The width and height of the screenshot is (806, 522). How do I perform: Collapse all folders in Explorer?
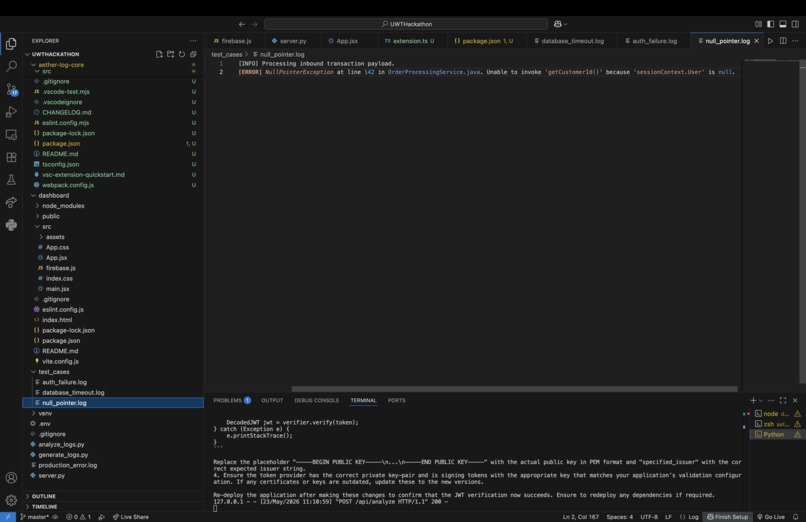click(x=193, y=54)
